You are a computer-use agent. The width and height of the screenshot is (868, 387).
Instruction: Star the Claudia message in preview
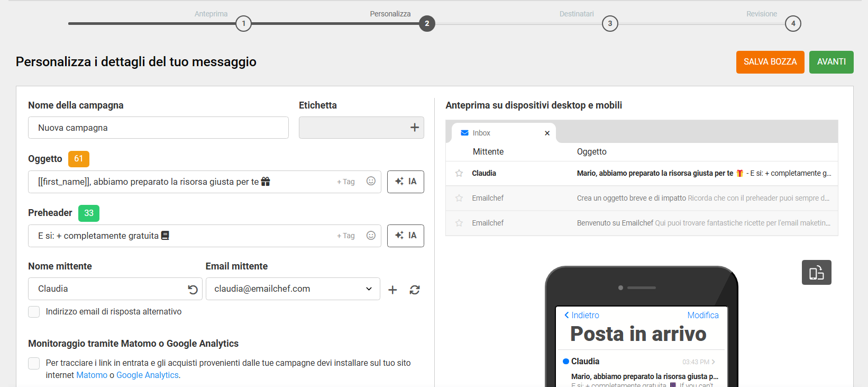(459, 173)
